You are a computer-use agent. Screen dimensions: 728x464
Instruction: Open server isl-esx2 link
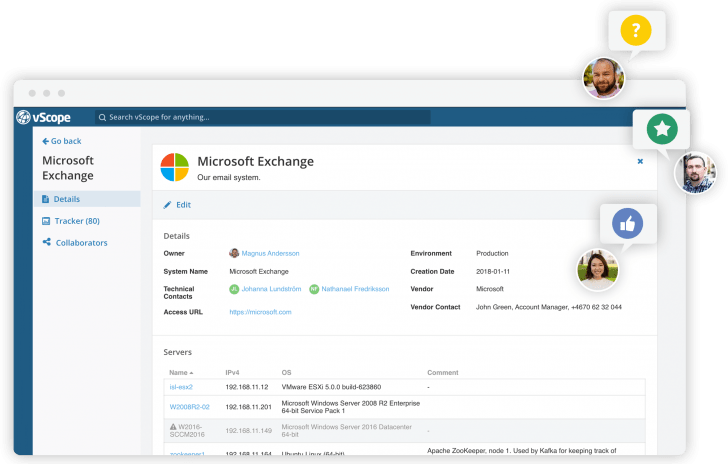[x=181, y=387]
